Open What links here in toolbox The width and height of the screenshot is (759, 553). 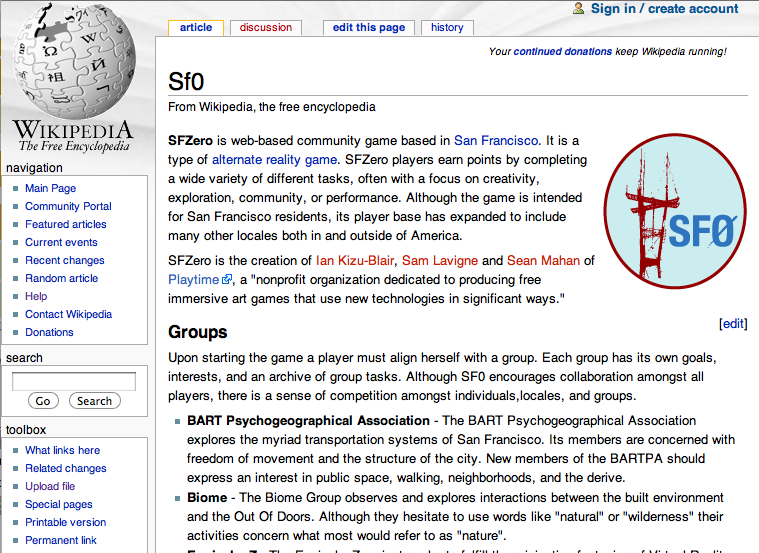[62, 450]
